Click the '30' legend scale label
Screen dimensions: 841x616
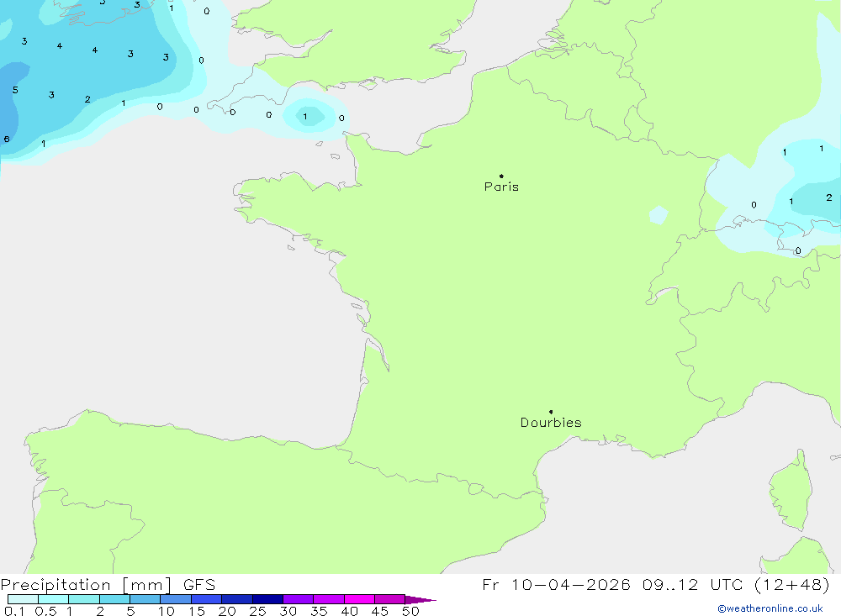coord(288,611)
